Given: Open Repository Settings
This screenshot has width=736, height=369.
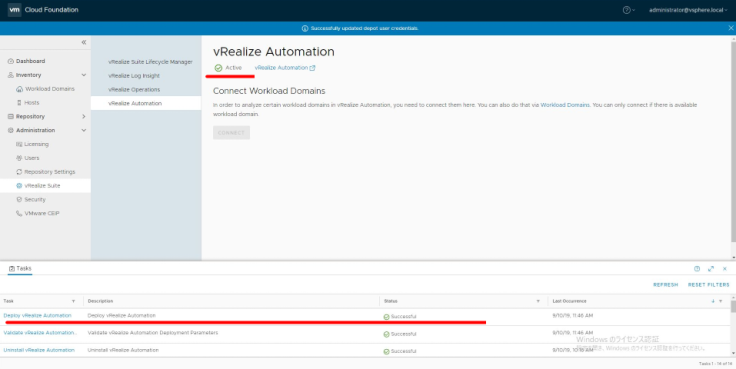Looking at the screenshot, I should click(50, 172).
